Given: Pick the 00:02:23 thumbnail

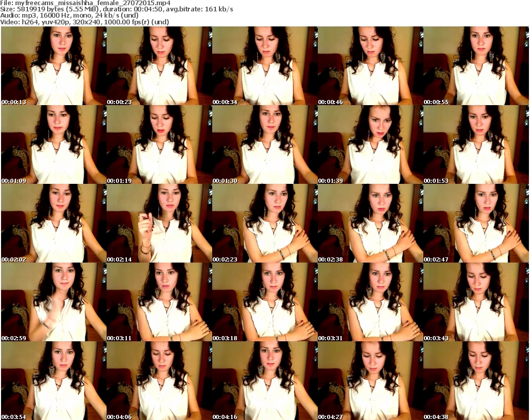Looking at the screenshot, I should coord(264,223).
